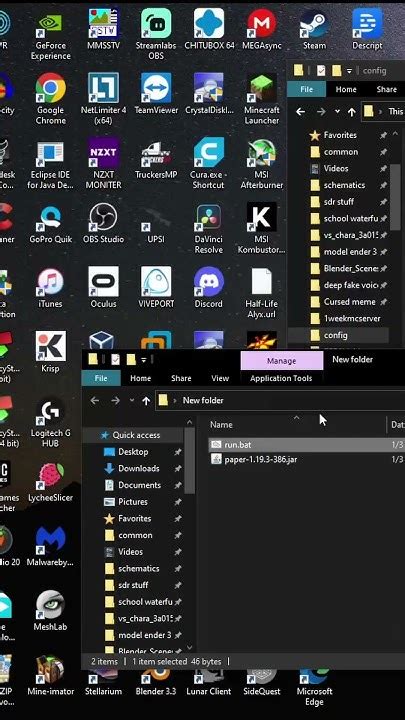The height and width of the screenshot is (720, 405).
Task: Go up one level in New folder window
Action: (x=146, y=400)
